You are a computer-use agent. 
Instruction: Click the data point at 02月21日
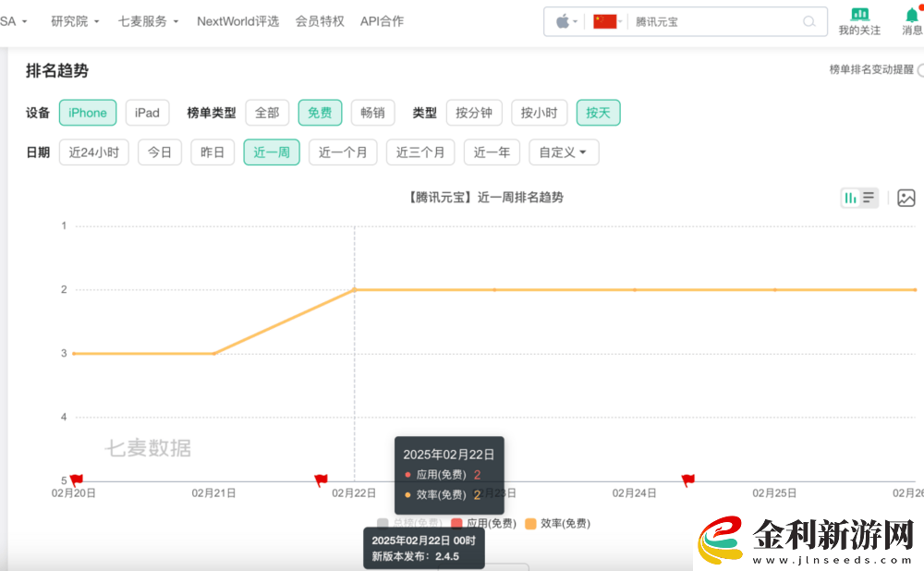[x=214, y=354]
